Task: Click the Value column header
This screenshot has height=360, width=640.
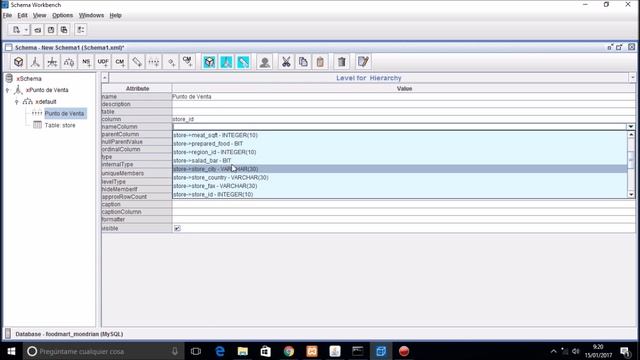Action: [404, 89]
